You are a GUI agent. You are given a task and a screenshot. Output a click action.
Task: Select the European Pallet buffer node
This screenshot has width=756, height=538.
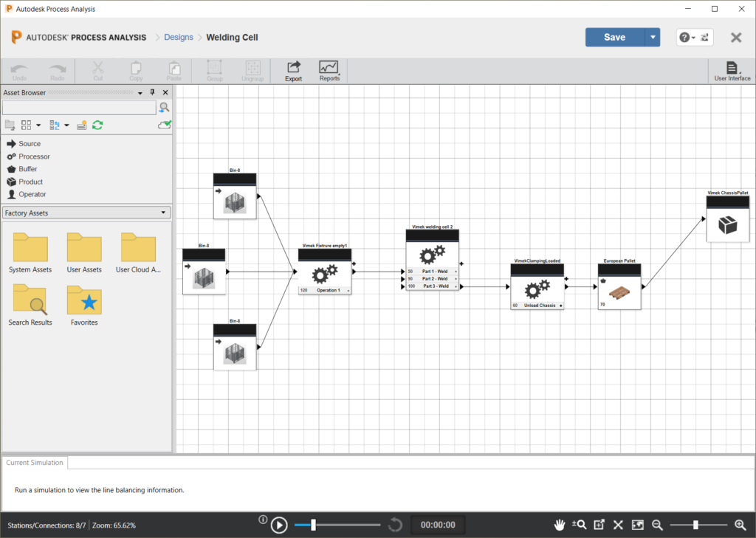point(619,286)
